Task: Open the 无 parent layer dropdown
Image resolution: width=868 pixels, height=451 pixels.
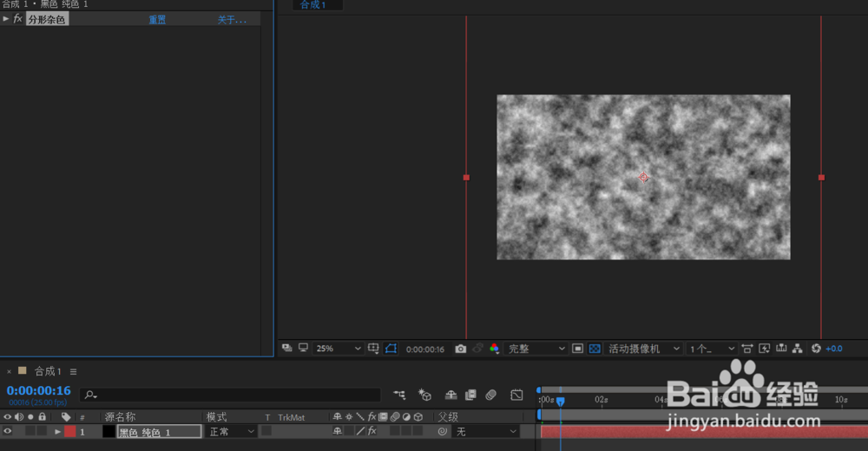Action: tap(485, 432)
